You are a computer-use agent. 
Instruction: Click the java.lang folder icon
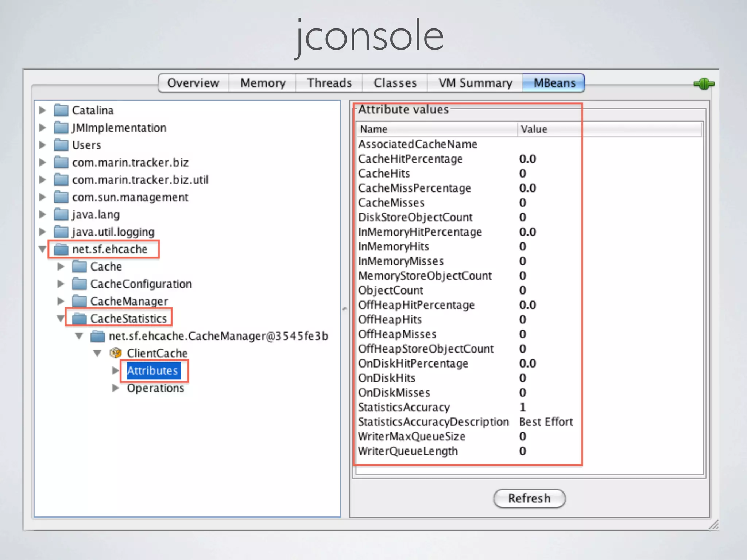click(x=61, y=214)
